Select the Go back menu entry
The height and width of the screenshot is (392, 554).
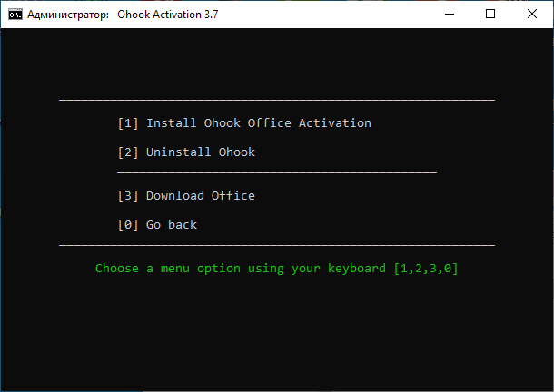click(171, 225)
